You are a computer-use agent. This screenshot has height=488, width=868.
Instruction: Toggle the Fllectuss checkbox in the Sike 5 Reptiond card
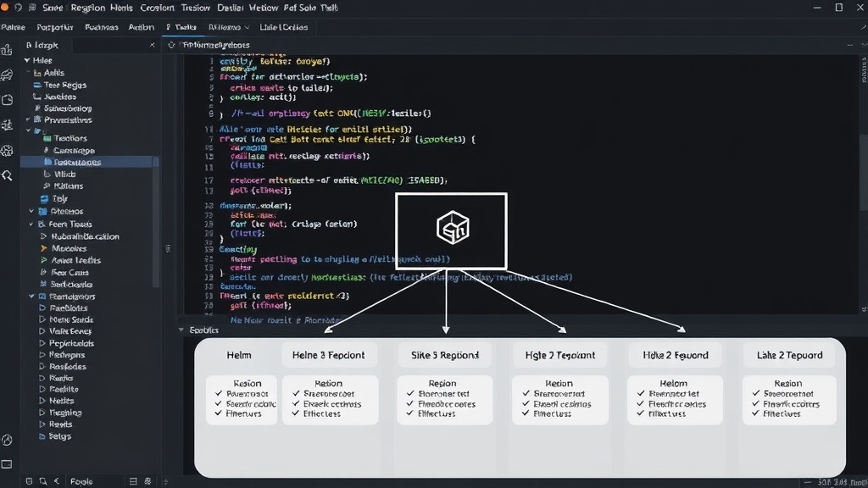click(x=410, y=413)
